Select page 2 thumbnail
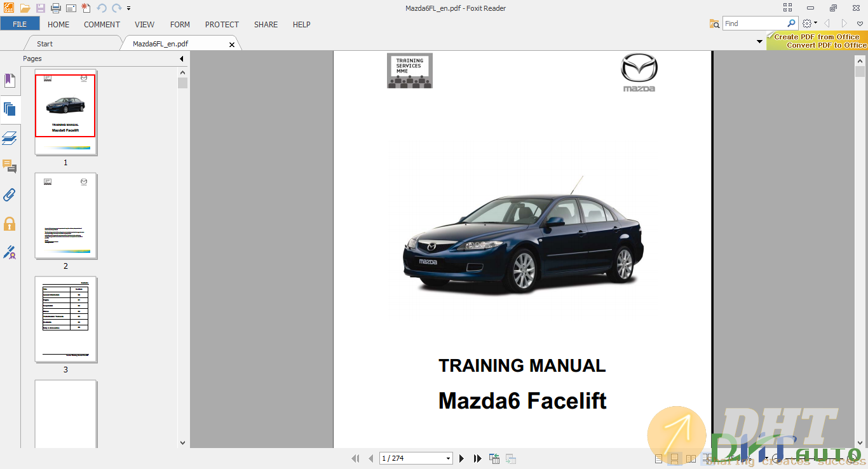Screen dimensions: 868x469 [x=65, y=216]
